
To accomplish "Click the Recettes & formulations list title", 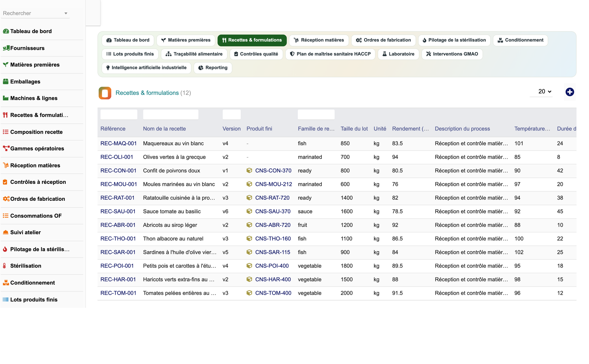I will click(147, 93).
